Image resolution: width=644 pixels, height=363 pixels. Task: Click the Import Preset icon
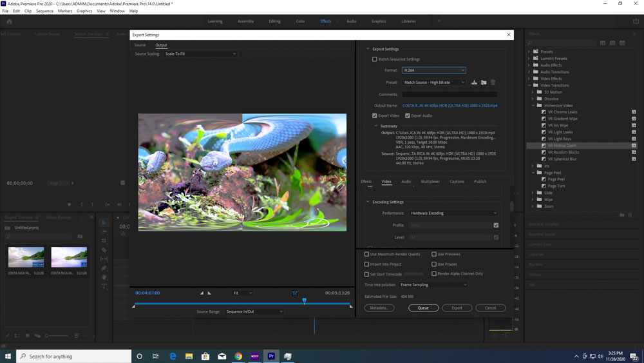click(484, 83)
